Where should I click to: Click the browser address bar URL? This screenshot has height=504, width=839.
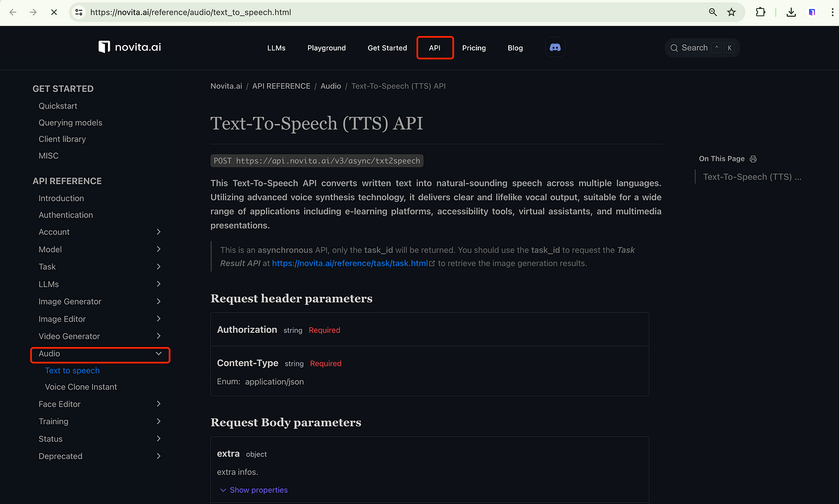(191, 12)
